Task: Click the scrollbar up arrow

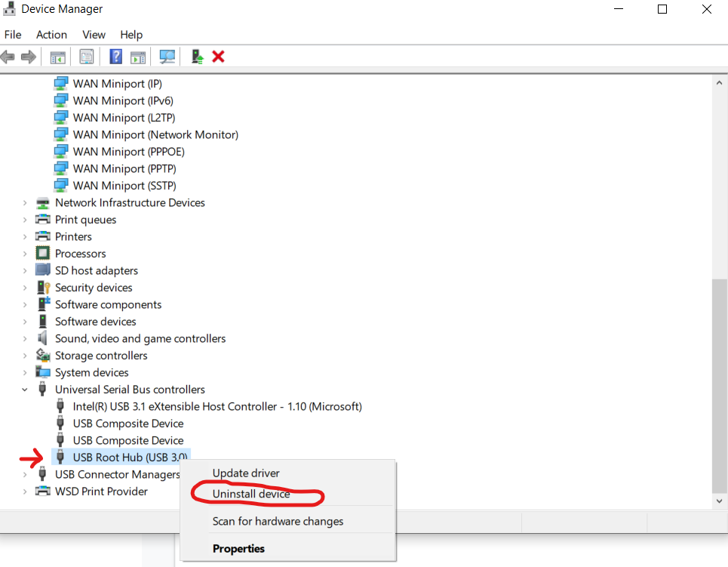Action: pyautogui.click(x=719, y=83)
